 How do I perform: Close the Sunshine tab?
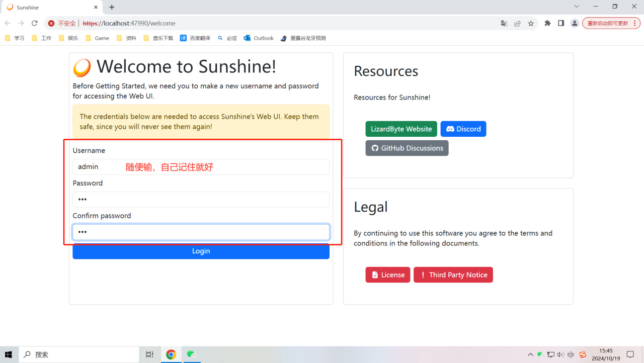click(x=95, y=8)
